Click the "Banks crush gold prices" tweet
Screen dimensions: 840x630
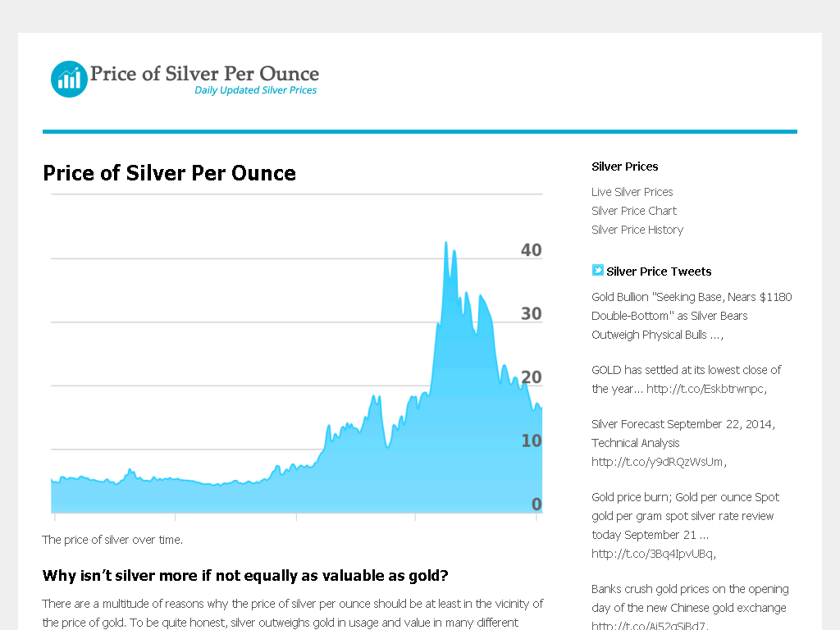click(689, 598)
